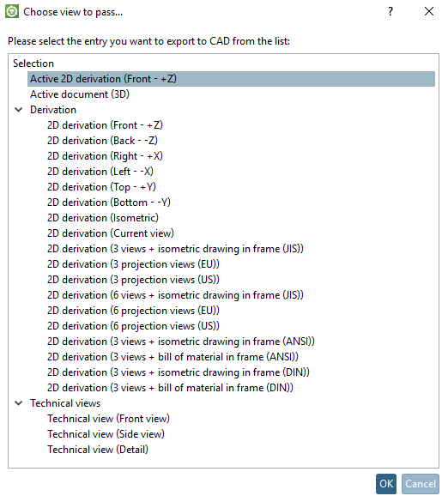This screenshot has height=502, width=448.
Task: Select 2D derivation (Isometric)
Action: click(103, 218)
